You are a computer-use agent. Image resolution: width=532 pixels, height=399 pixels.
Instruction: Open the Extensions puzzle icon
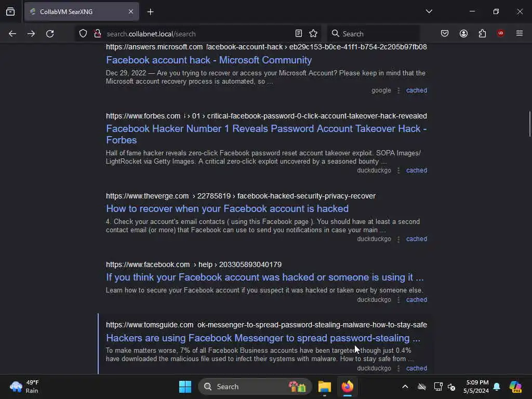click(483, 33)
